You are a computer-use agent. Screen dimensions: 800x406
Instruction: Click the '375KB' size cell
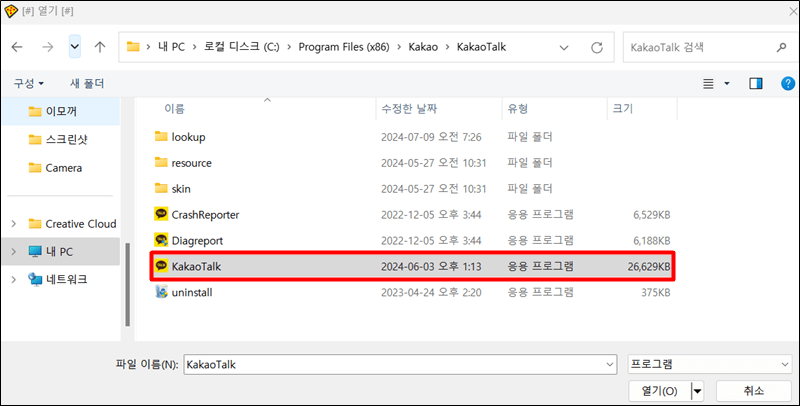pyautogui.click(x=656, y=293)
